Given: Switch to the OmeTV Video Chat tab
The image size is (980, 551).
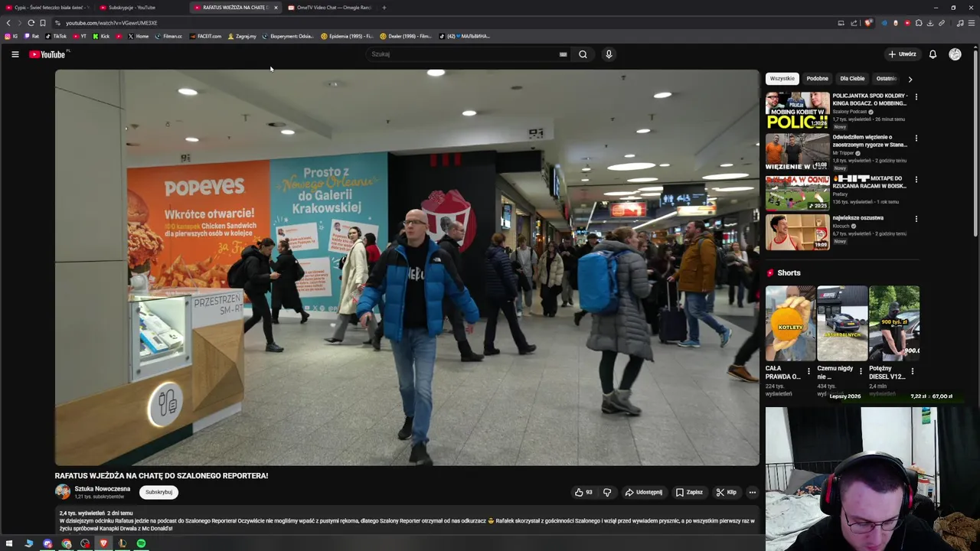Looking at the screenshot, I should pyautogui.click(x=329, y=8).
